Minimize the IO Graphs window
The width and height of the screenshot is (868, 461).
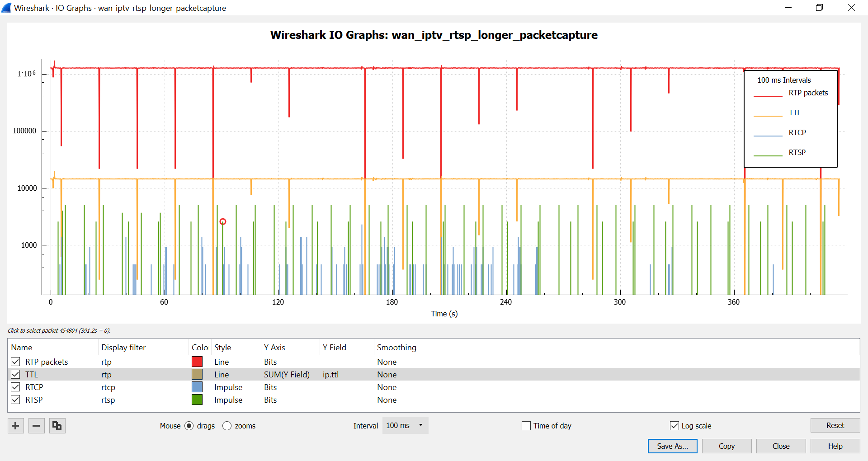click(x=788, y=8)
